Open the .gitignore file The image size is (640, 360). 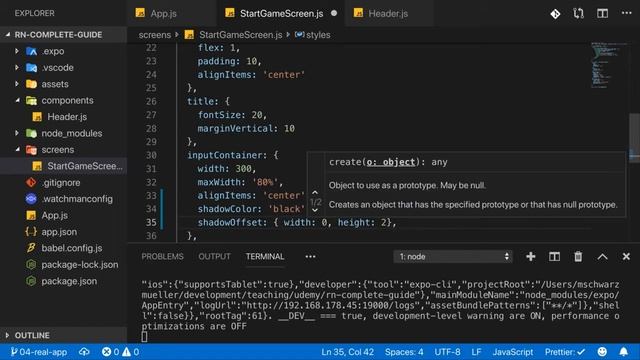(x=61, y=182)
